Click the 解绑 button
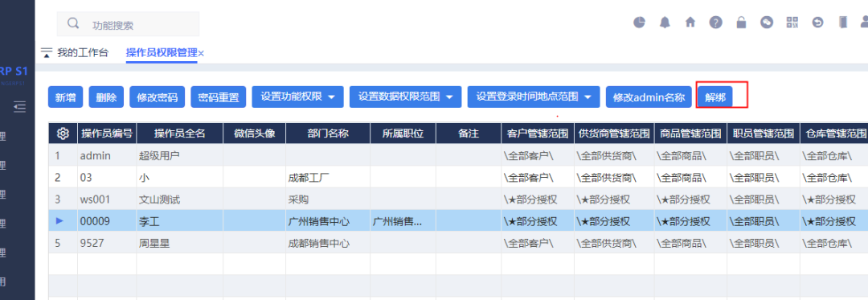 715,97
